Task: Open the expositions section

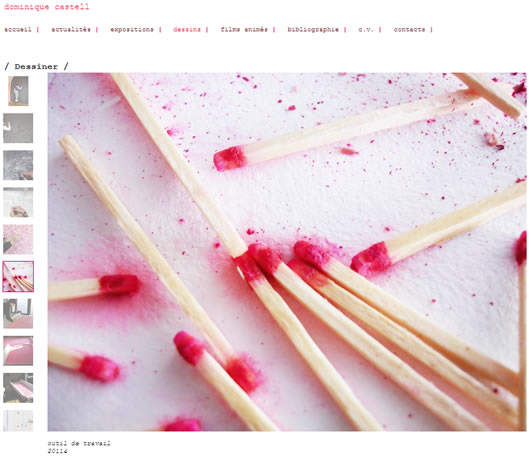Action: click(132, 30)
